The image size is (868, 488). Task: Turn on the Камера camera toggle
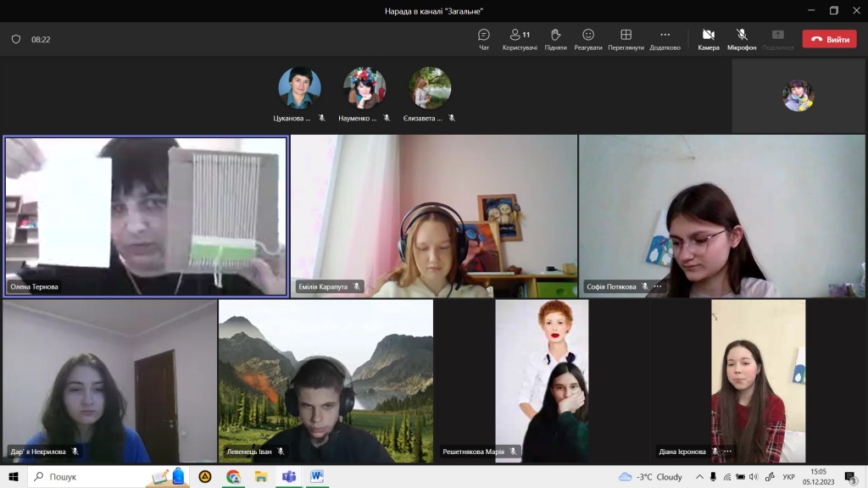click(x=709, y=38)
